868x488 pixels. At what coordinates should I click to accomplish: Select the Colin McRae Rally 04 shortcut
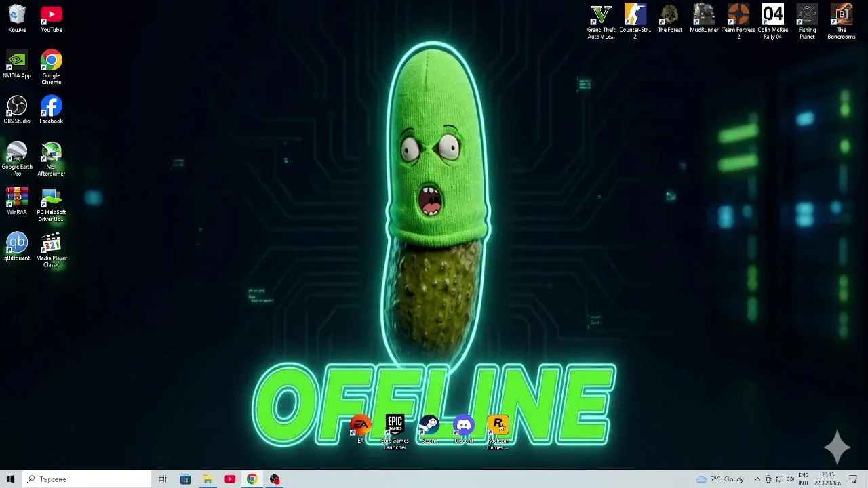773,22
